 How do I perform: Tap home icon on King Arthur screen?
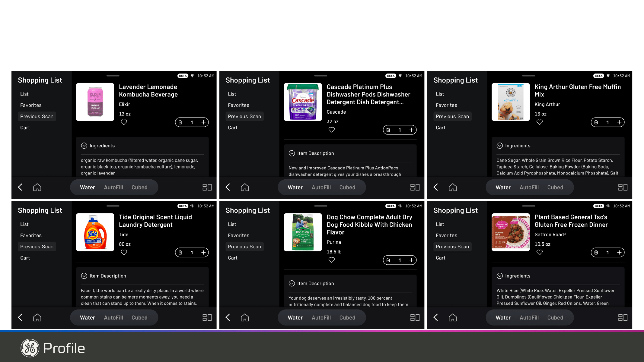pos(453,187)
